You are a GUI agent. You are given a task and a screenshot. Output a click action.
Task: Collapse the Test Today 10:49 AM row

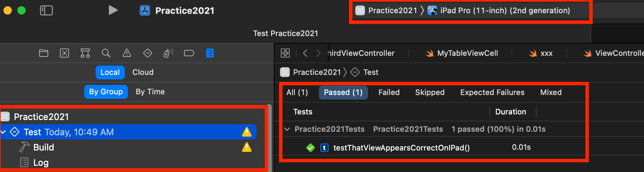pyautogui.click(x=3, y=132)
